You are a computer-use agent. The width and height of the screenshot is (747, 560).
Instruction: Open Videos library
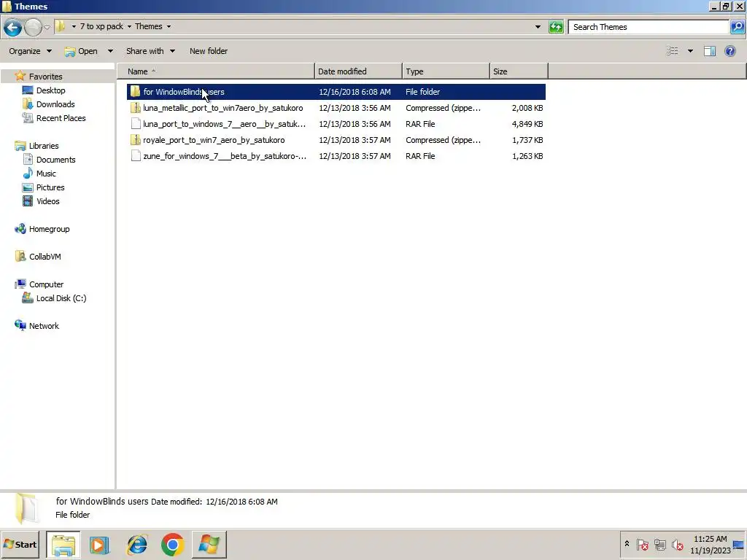(47, 201)
